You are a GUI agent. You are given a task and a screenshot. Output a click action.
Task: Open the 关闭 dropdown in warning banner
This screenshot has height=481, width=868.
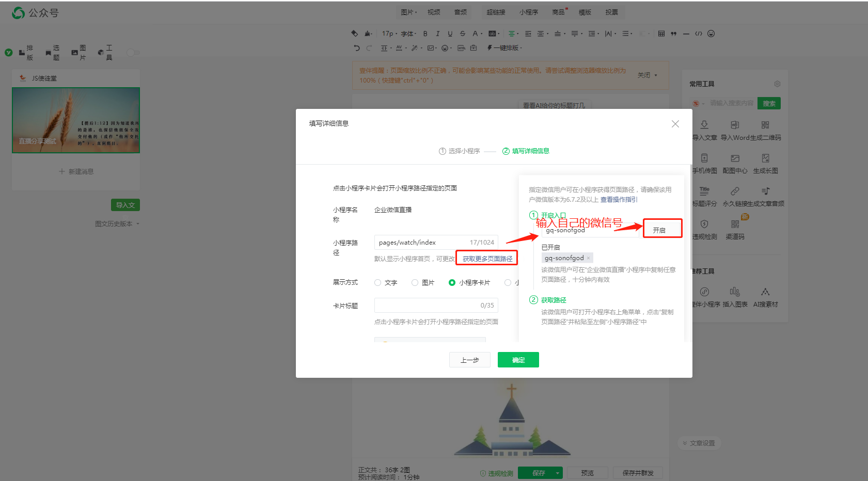pyautogui.click(x=648, y=75)
